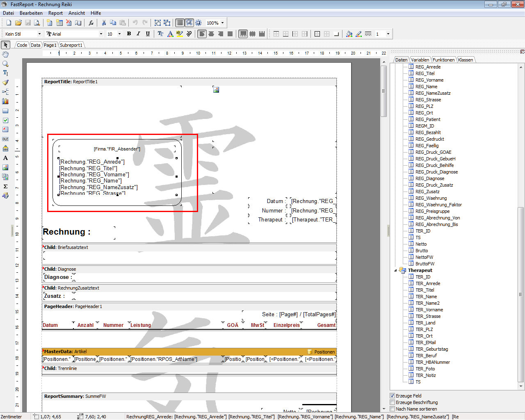Open the Bearbeiten menu
The height and width of the screenshot is (420, 525).
[31, 13]
